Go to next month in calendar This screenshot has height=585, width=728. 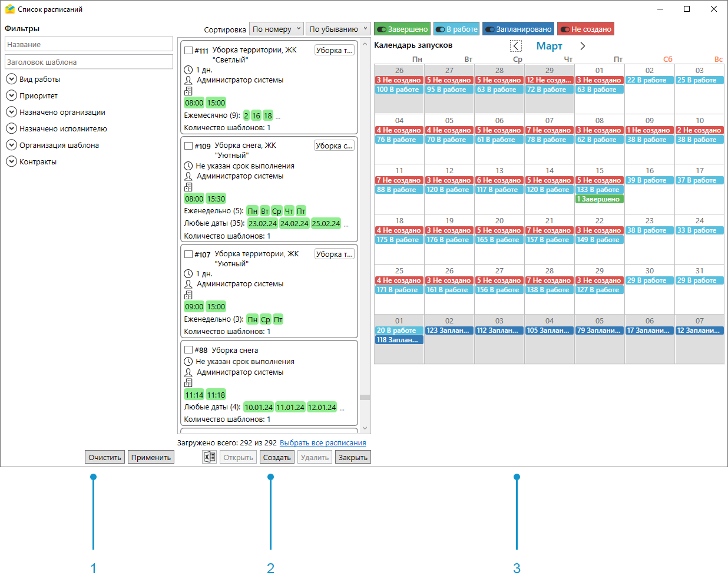[583, 46]
